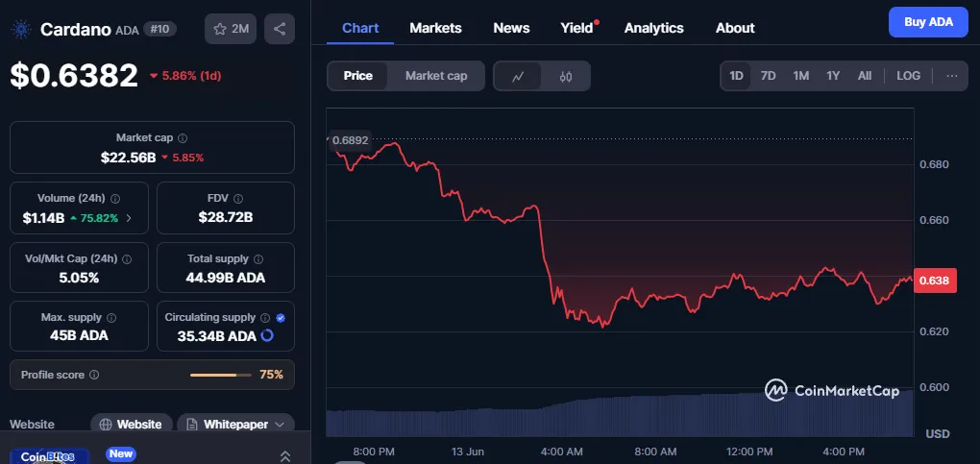Image resolution: width=980 pixels, height=464 pixels.
Task: Toggle LOG scale on chart
Action: (908, 76)
